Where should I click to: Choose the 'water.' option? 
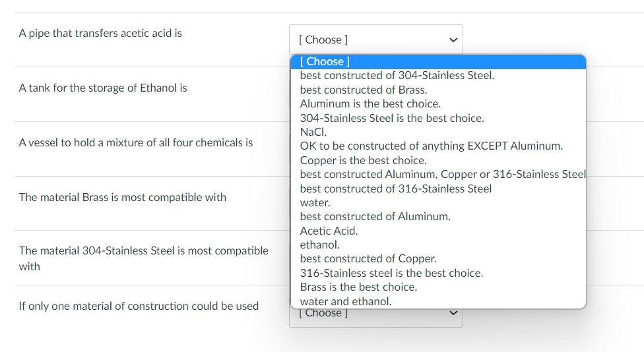click(315, 202)
